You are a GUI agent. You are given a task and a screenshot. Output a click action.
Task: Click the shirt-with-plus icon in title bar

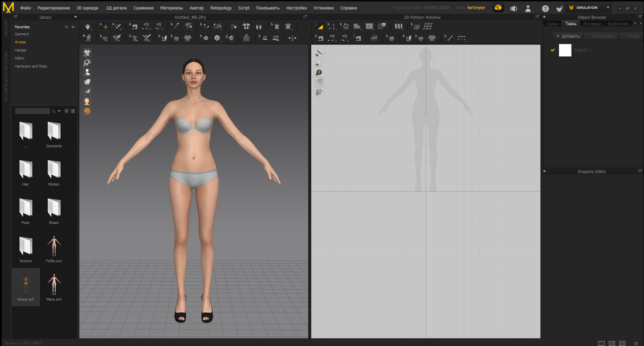tap(560, 9)
